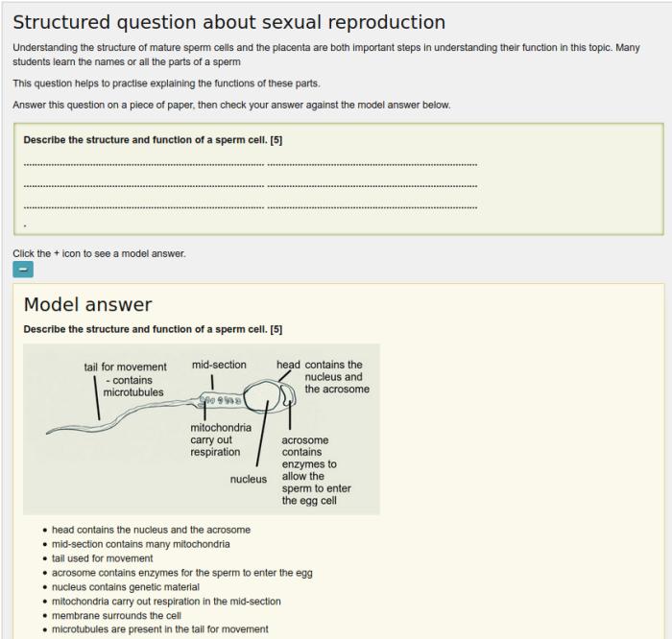Image resolution: width=672 pixels, height=639 pixels.
Task: Collapse the model answer with the minus icon
Action: (x=24, y=271)
